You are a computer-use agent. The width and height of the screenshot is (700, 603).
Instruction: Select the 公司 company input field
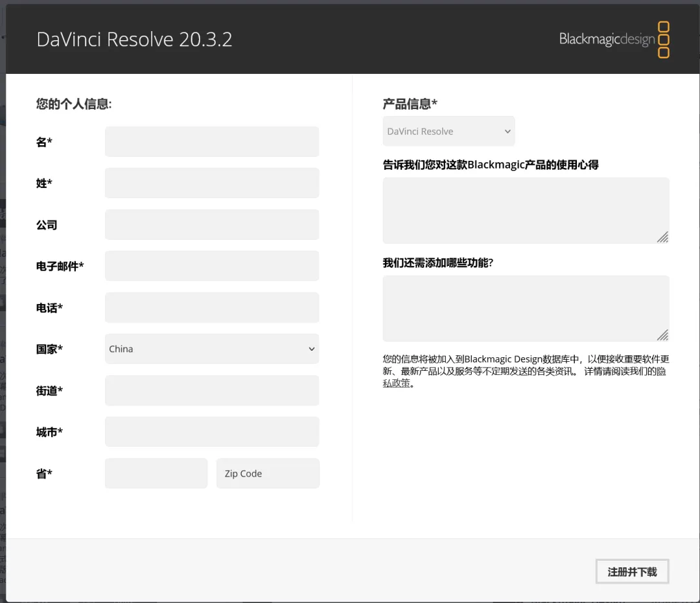click(212, 224)
